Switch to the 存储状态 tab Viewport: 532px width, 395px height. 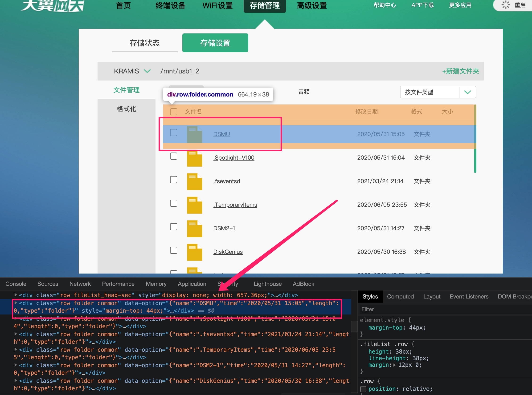145,43
